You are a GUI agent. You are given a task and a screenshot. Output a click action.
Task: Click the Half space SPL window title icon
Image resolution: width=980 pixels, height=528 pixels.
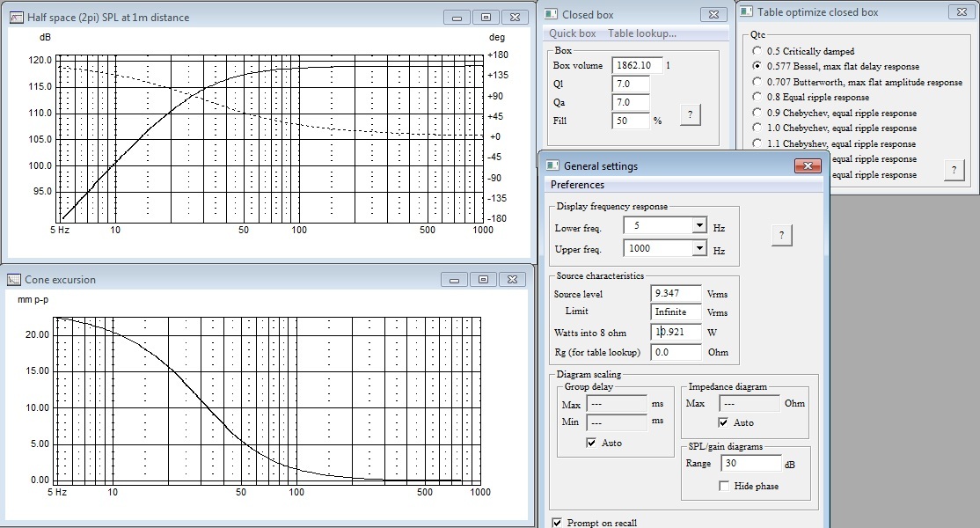[x=16, y=18]
